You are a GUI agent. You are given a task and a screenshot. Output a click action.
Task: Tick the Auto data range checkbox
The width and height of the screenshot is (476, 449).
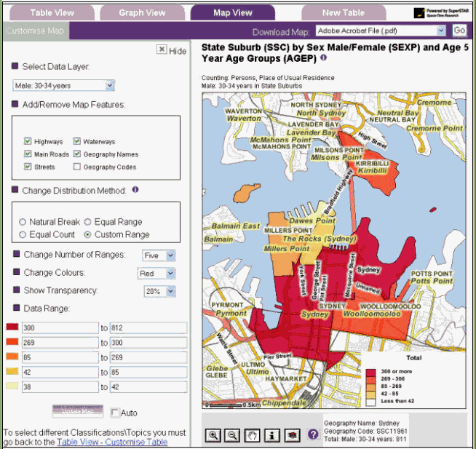[x=114, y=413]
